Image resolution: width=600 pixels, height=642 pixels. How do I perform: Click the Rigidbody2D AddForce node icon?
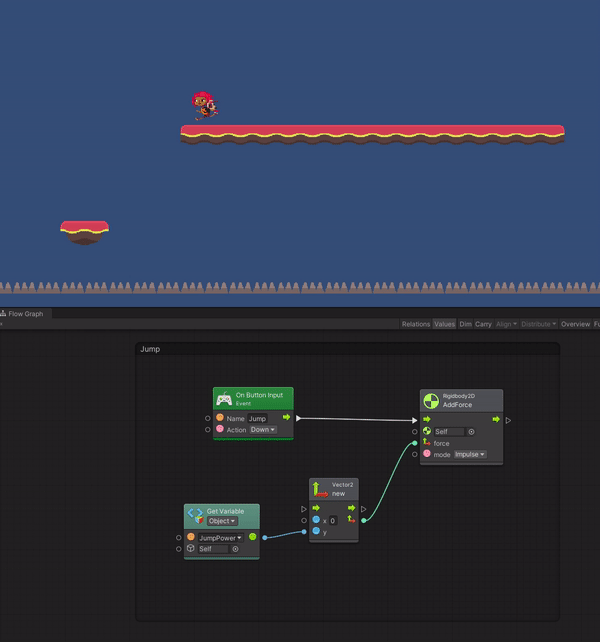coord(431,401)
